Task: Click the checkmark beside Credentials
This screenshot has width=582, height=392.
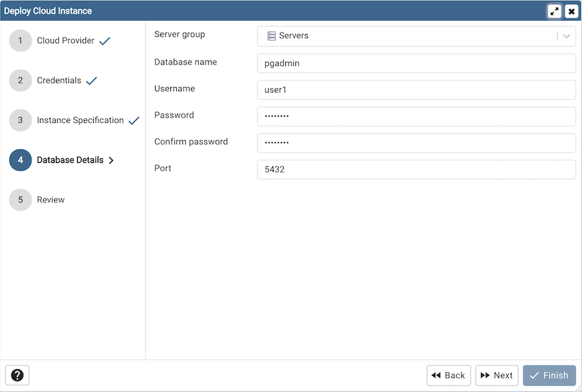Action: [92, 80]
